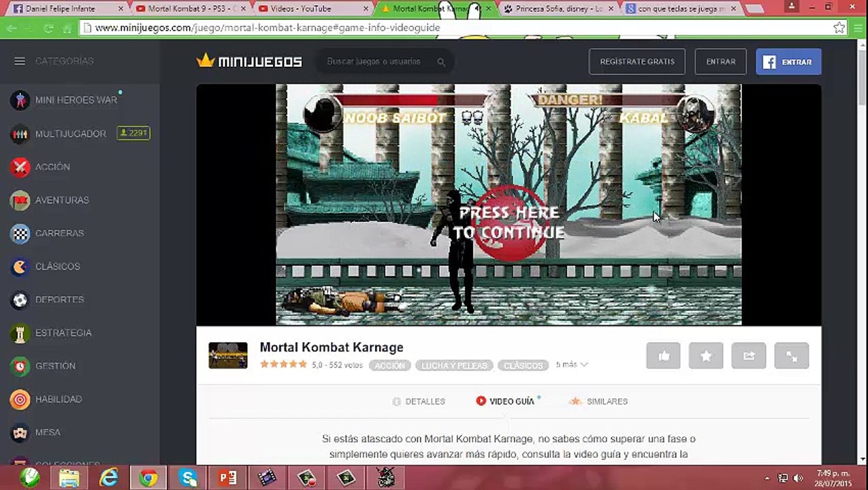Click the Aventuras flag icon
The height and width of the screenshot is (490, 868).
(20, 200)
